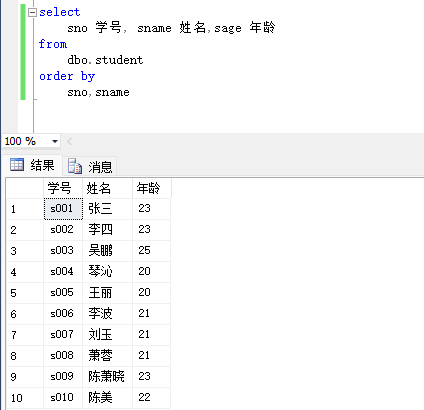Open the 100 % zoom dropdown
The width and height of the screenshot is (424, 410).
tap(55, 141)
